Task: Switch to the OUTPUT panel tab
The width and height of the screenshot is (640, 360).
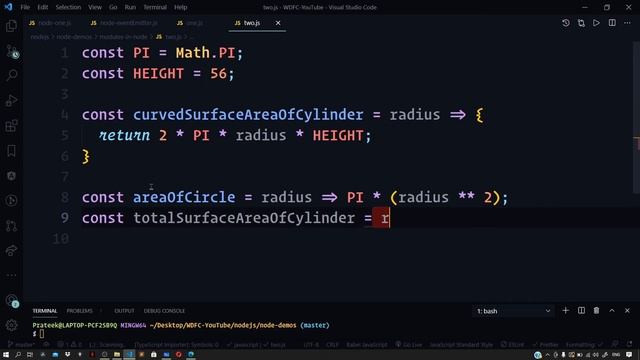Action: pos(124,311)
